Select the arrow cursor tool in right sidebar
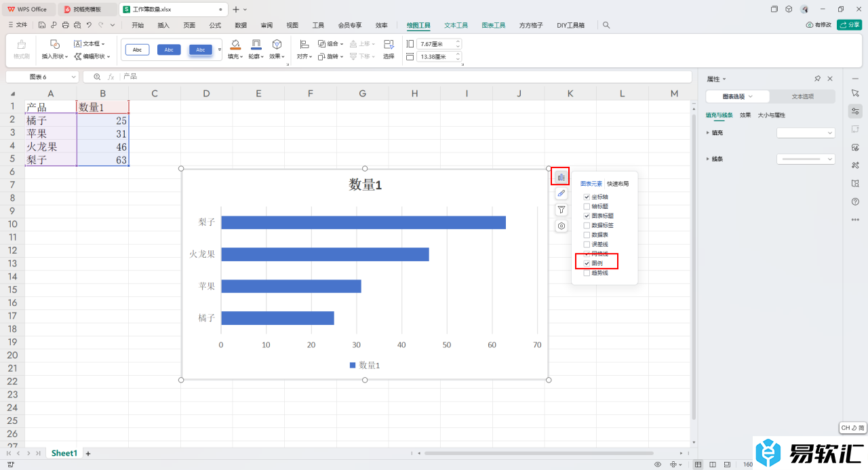 pos(855,92)
